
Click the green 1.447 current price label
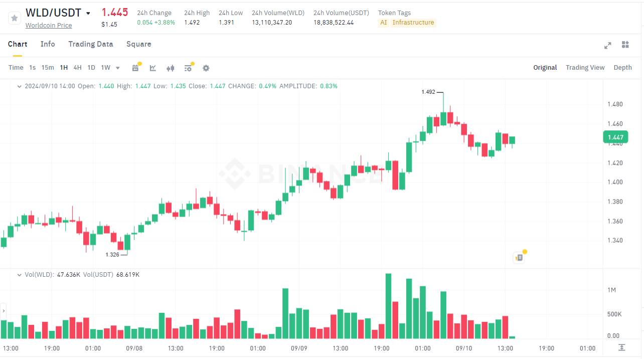(615, 137)
